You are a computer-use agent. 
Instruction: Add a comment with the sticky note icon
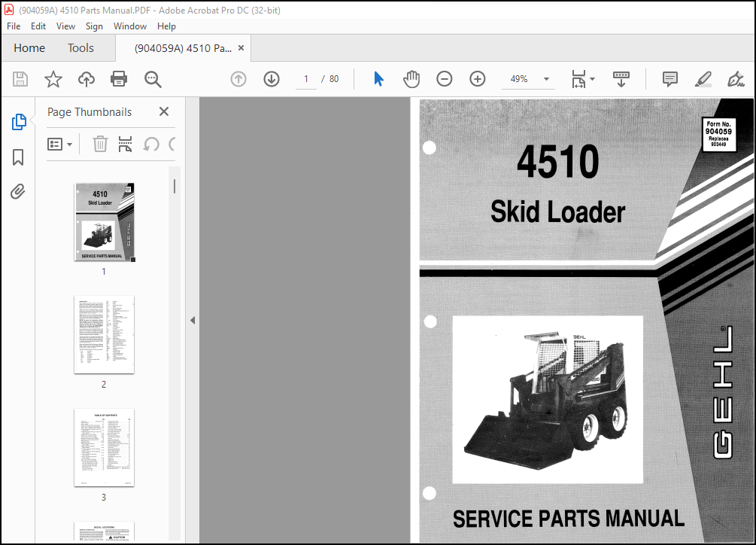point(669,79)
